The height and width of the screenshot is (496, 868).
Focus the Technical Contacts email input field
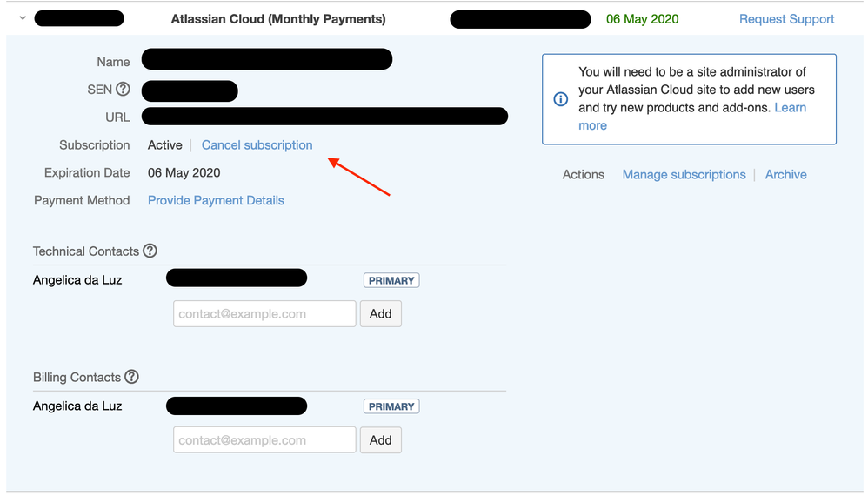click(264, 314)
